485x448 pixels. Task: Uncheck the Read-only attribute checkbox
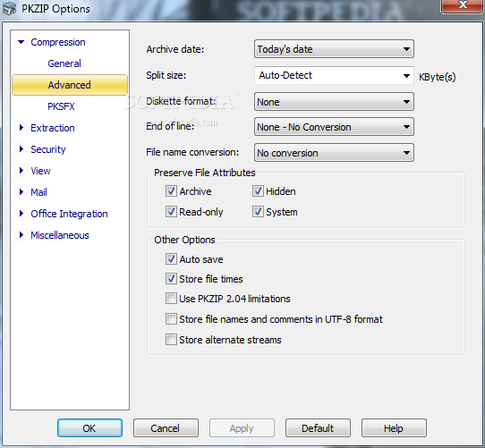tap(171, 212)
